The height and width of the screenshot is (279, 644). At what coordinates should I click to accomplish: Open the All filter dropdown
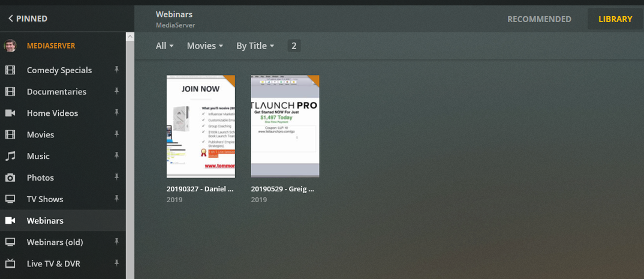click(x=165, y=46)
